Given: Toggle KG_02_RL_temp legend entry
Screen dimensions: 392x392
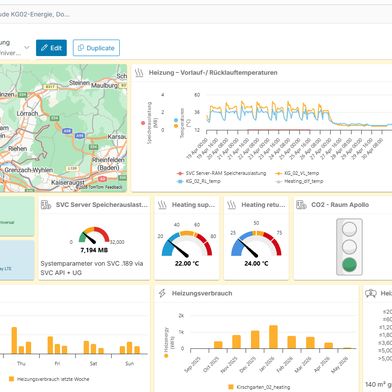Looking at the screenshot, I should click(199, 181).
